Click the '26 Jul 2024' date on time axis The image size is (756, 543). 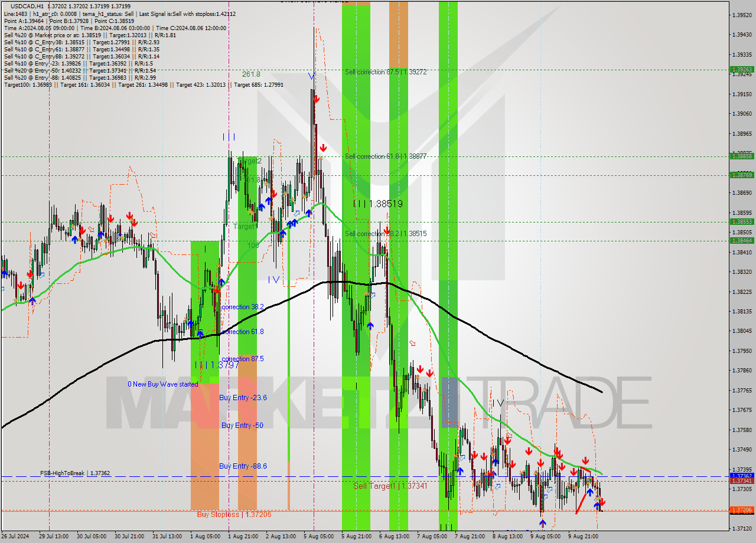(15, 537)
